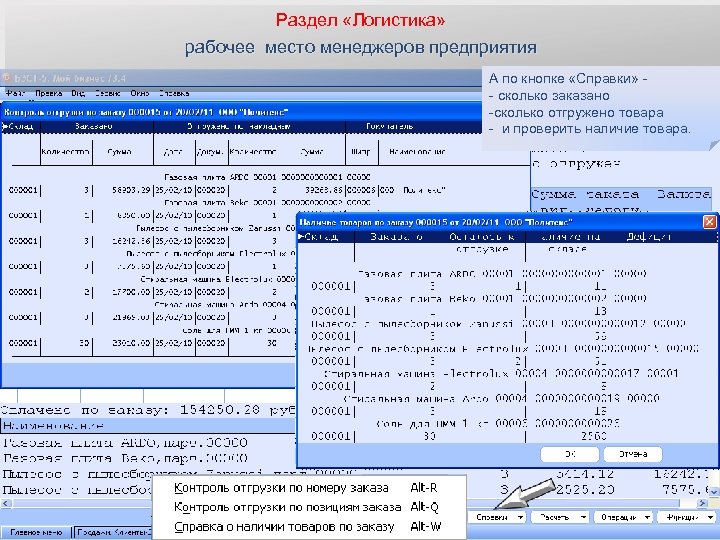Click ordered sum 58903.29 in control window

[x=131, y=190]
